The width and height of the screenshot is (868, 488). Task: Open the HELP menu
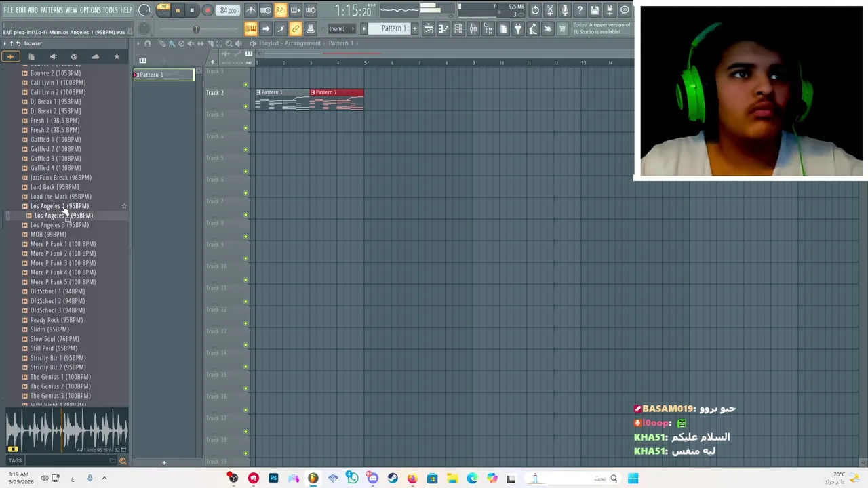click(x=126, y=10)
